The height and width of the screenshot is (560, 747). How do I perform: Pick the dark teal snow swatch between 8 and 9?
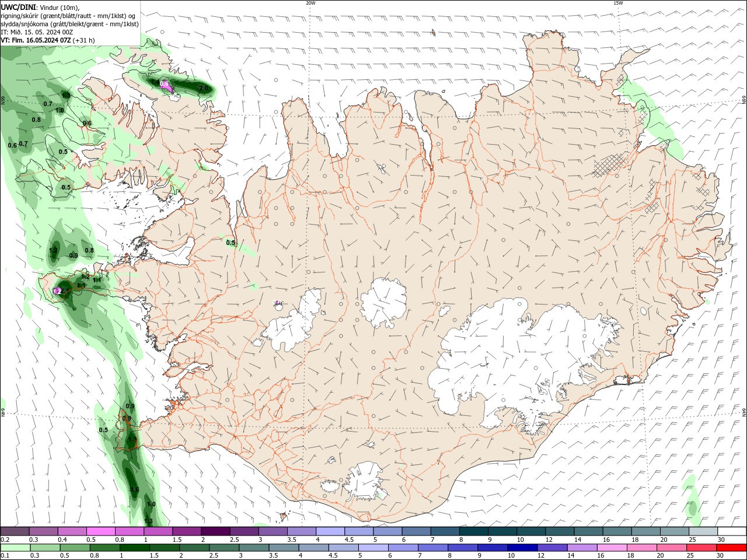pos(474,531)
